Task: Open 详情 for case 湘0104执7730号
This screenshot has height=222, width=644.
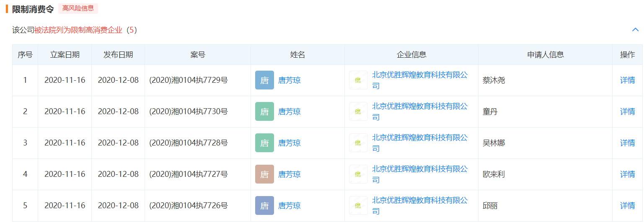Action: [x=627, y=112]
